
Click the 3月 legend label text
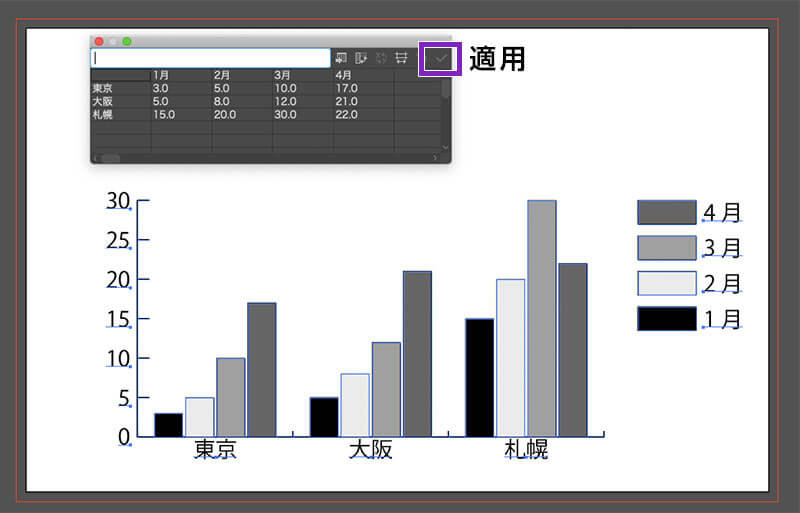(x=722, y=248)
